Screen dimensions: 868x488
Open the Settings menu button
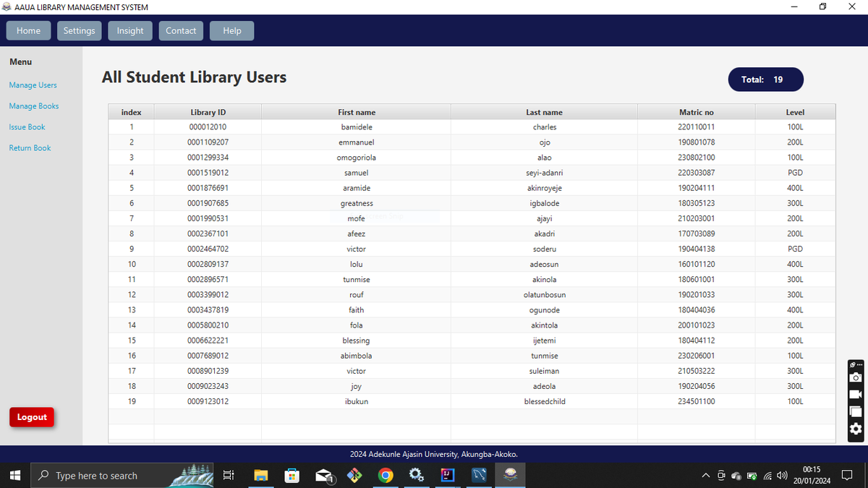pyautogui.click(x=79, y=30)
